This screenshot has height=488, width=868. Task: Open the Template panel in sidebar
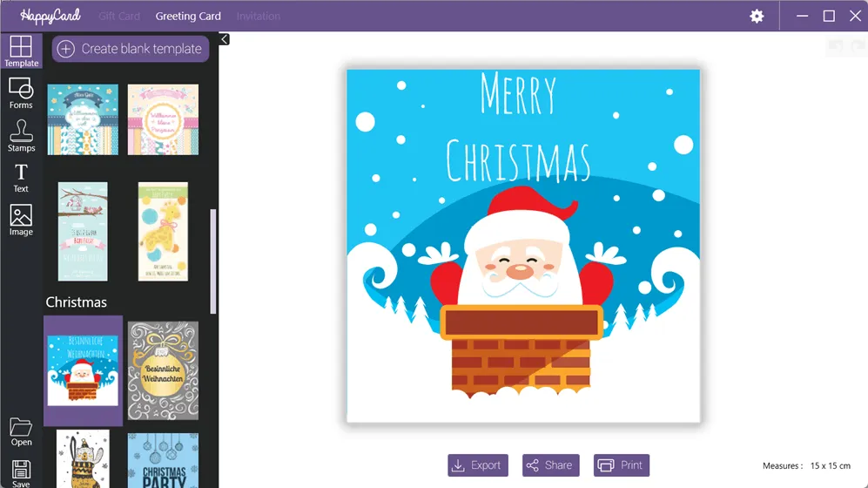21,51
